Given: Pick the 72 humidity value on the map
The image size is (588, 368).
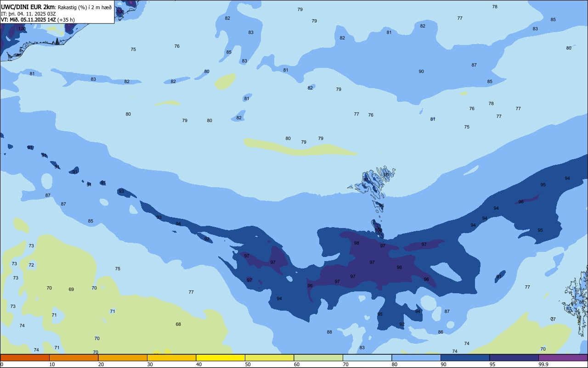Looking at the screenshot, I should point(31,265).
